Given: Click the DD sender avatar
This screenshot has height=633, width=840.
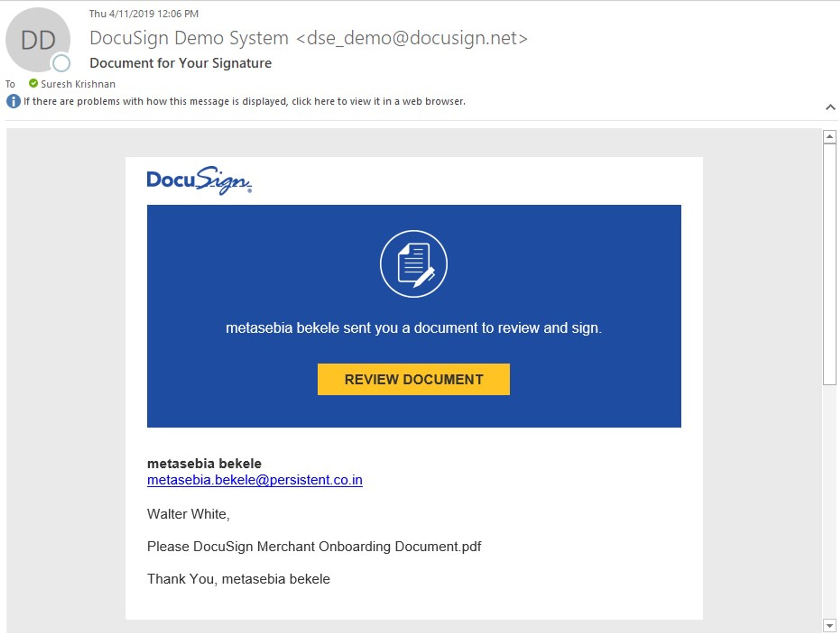Looking at the screenshot, I should click(38, 40).
